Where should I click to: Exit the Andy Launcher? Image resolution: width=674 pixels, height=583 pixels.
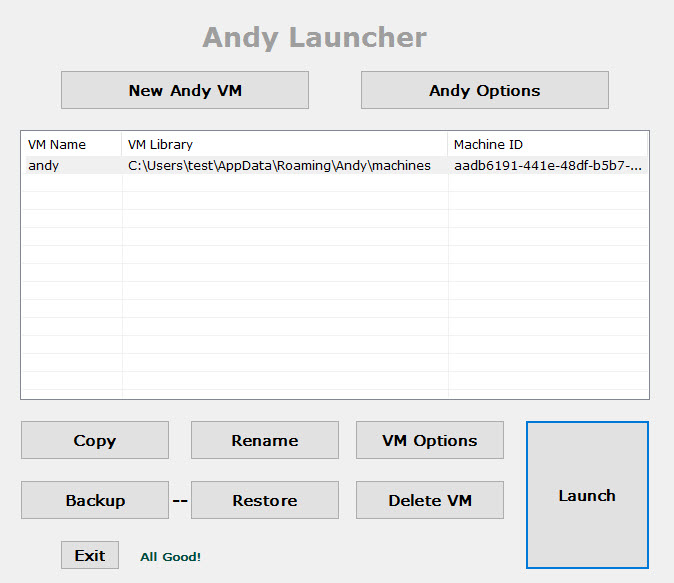click(89, 555)
